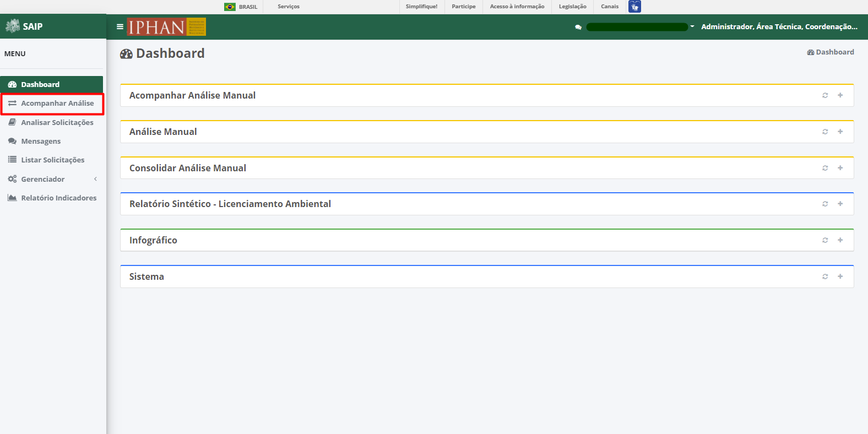Viewport: 868px width, 434px height.
Task: Click the Acesso à informação link
Action: (x=517, y=7)
